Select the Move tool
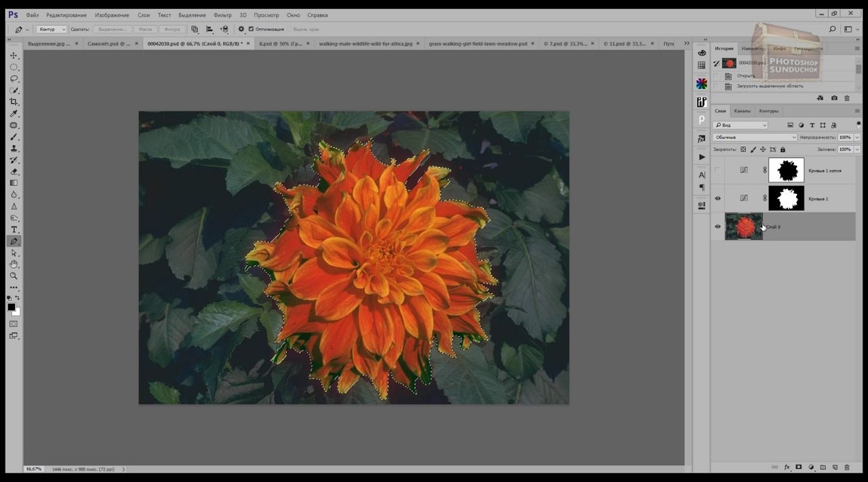868x482 pixels. (x=14, y=56)
